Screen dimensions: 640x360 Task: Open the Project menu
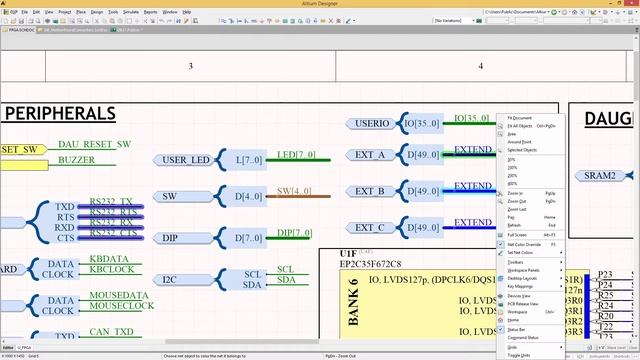[64, 12]
